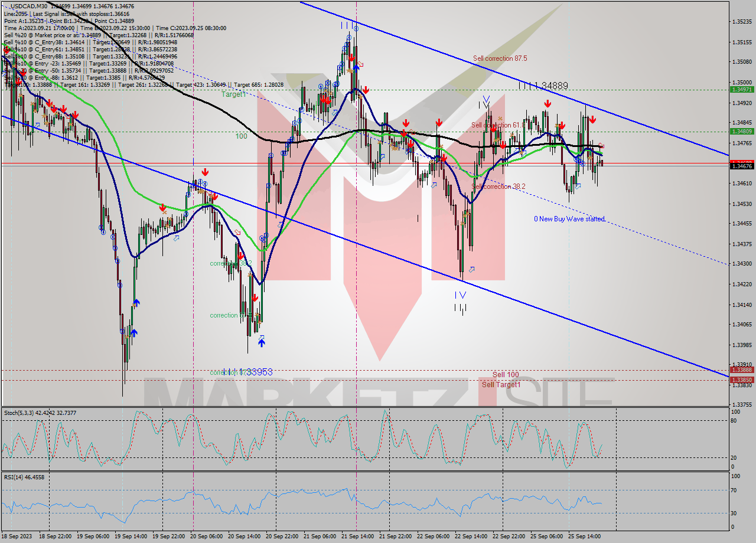This screenshot has height=543, width=756.
Task: Click the 'I I I 1.33953' wave label
Action: (x=248, y=372)
